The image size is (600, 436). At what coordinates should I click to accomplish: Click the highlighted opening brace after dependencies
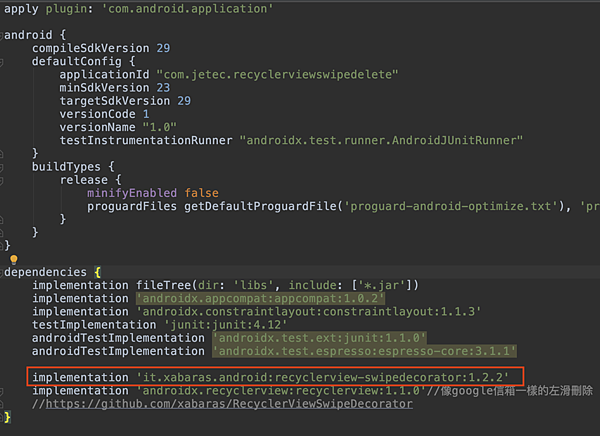tap(98, 273)
